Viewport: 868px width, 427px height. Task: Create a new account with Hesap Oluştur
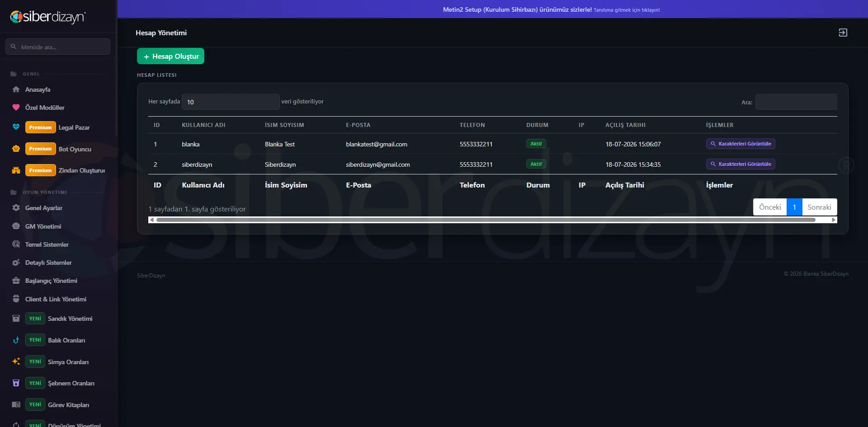pos(170,56)
